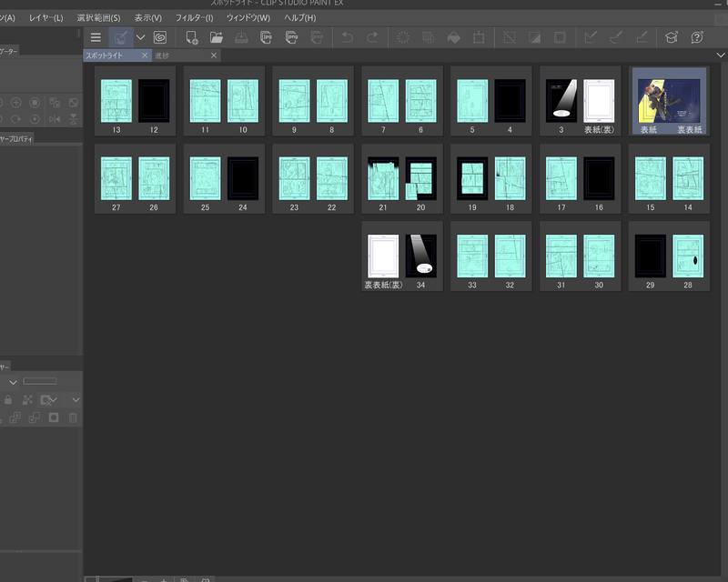
Task: Export as PSD icon
Action: 317,37
